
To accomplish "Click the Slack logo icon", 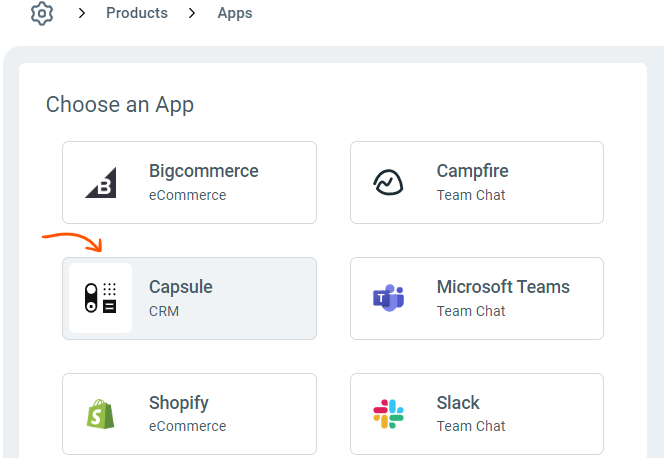I will pyautogui.click(x=388, y=414).
